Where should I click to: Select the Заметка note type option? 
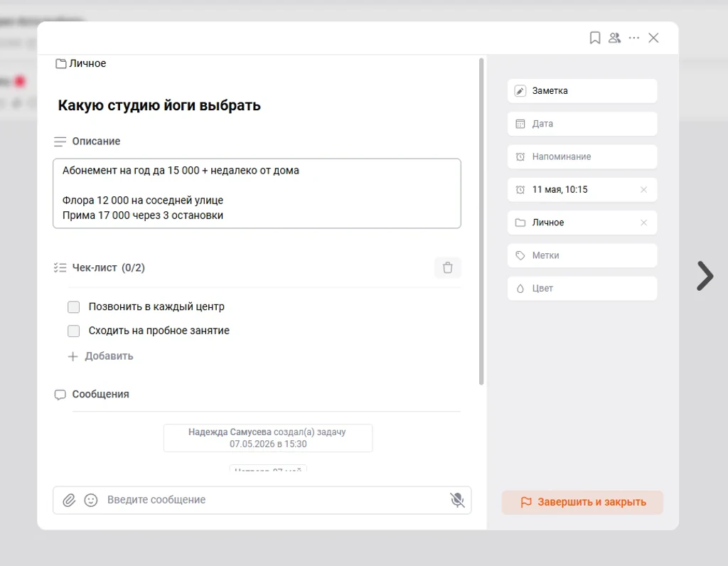coord(582,91)
